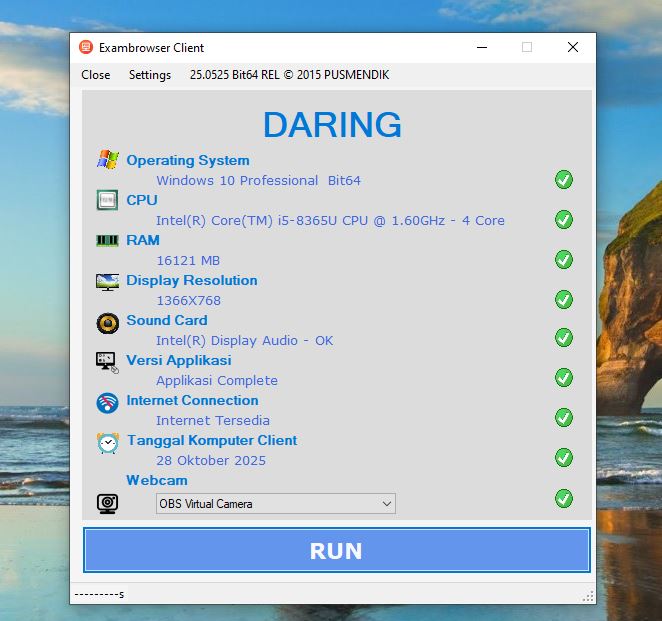Screen dimensions: 662x621
Task: Start the exam with RUN button
Action: coord(336,550)
